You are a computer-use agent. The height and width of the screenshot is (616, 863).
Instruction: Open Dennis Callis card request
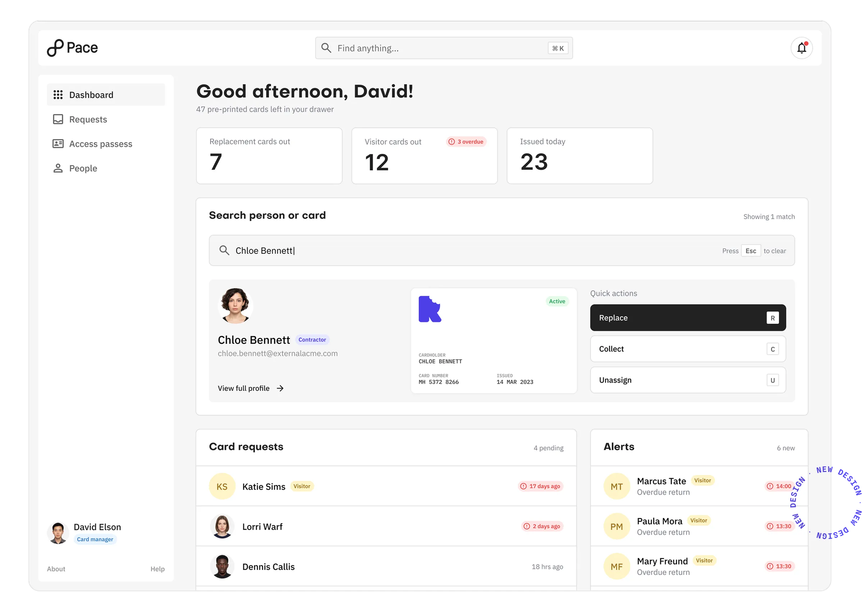(x=386, y=567)
